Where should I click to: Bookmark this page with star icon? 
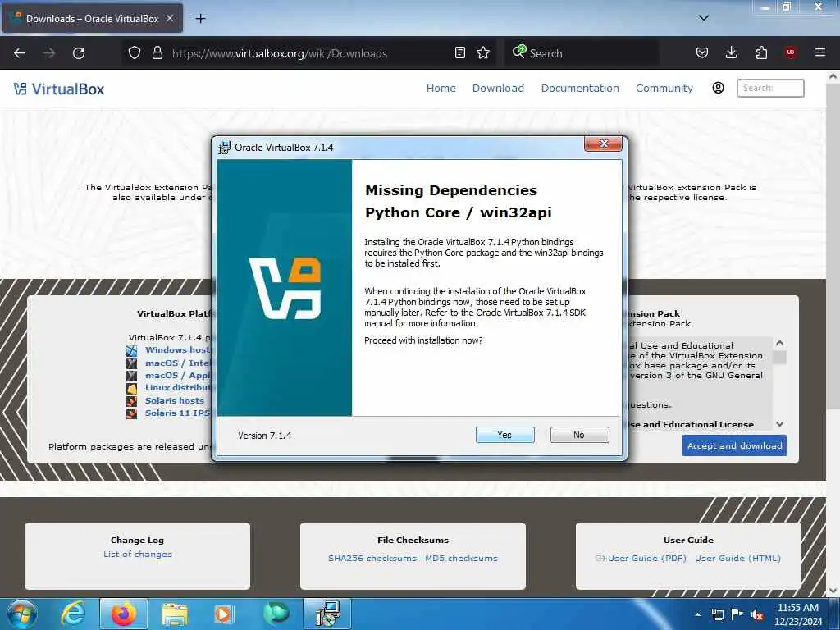[x=483, y=53]
